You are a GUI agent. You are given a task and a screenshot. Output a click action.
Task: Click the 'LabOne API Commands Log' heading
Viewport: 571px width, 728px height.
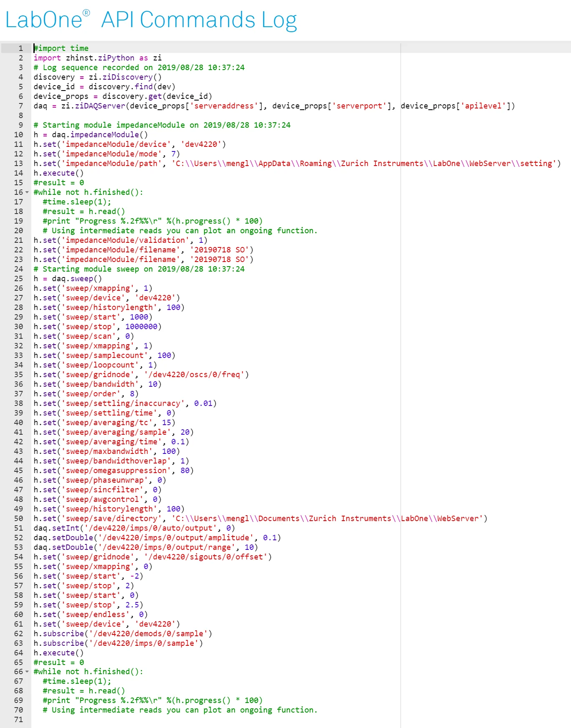pyautogui.click(x=151, y=20)
